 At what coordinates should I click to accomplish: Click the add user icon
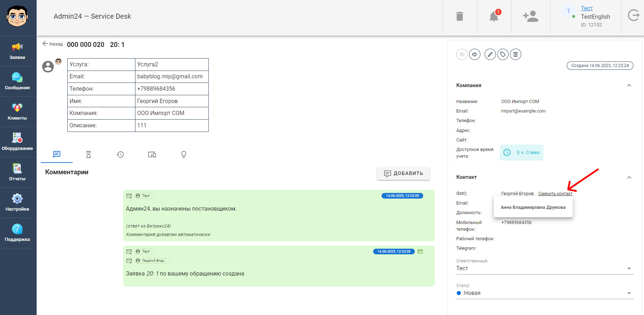pyautogui.click(x=530, y=16)
